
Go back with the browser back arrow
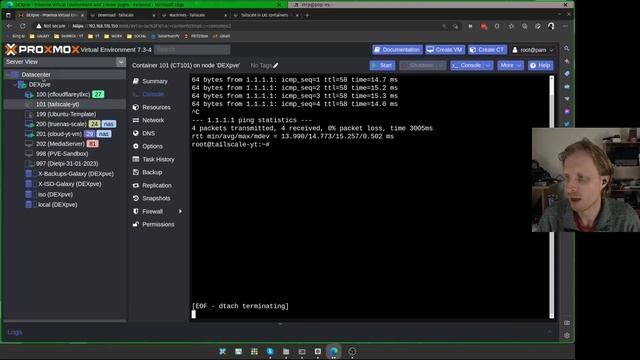pos(9,26)
